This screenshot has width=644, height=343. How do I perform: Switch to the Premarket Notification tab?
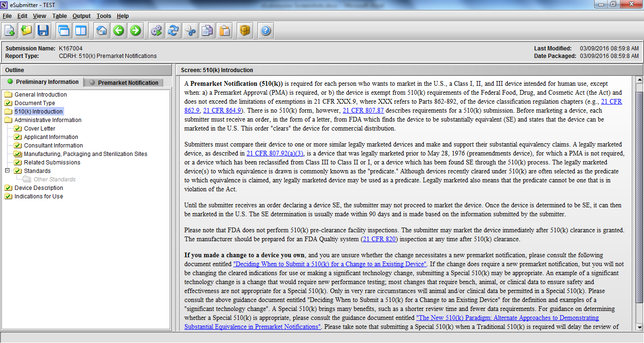pyautogui.click(x=124, y=82)
